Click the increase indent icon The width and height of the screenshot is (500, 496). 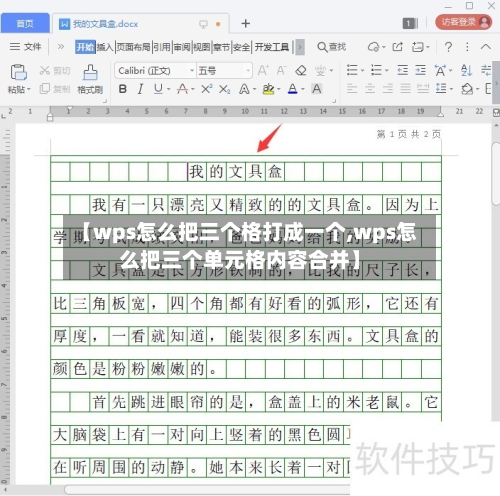point(420,70)
